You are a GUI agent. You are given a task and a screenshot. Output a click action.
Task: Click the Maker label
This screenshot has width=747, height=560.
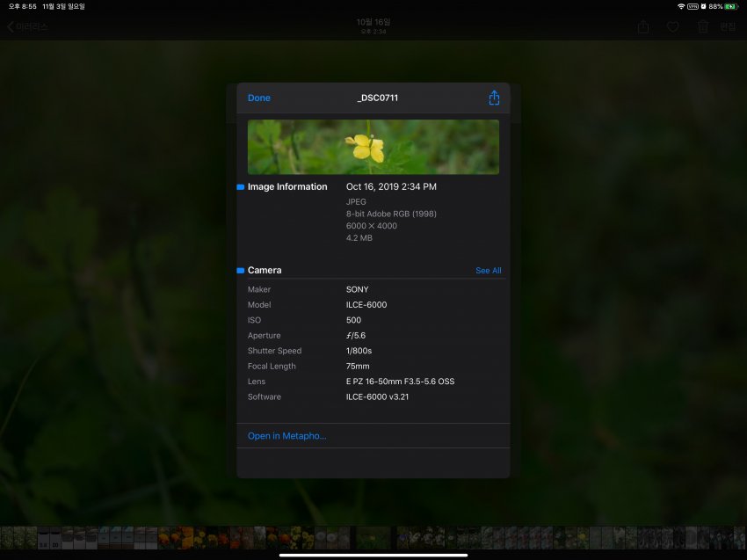coord(259,289)
